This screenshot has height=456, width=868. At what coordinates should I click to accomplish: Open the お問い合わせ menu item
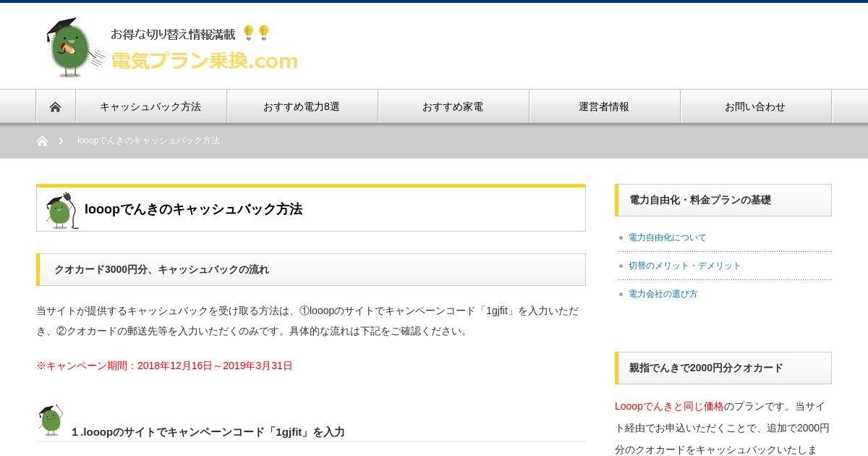(756, 106)
